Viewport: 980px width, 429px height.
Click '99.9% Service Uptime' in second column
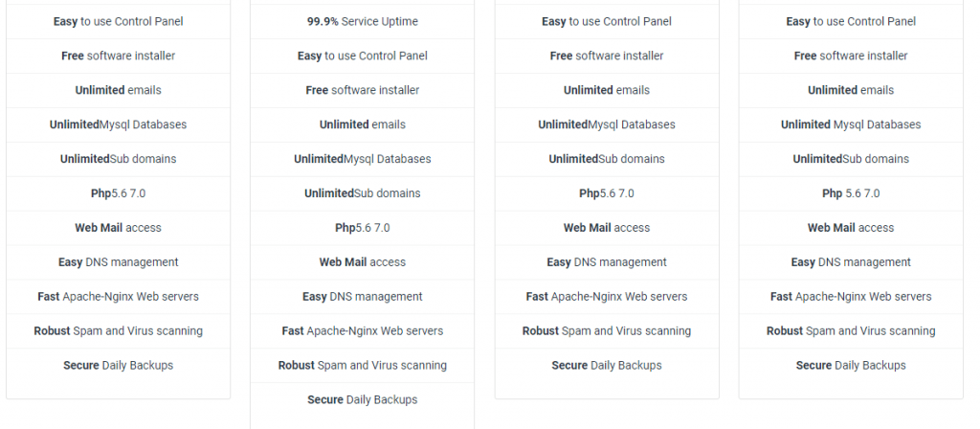coord(363,21)
